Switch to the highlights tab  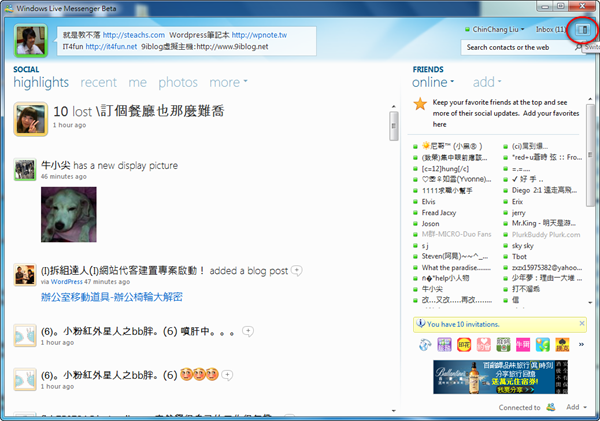[x=41, y=82]
